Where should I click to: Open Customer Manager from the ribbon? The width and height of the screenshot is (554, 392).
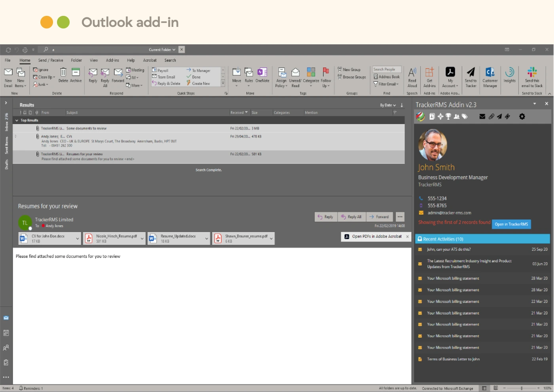tap(490, 78)
